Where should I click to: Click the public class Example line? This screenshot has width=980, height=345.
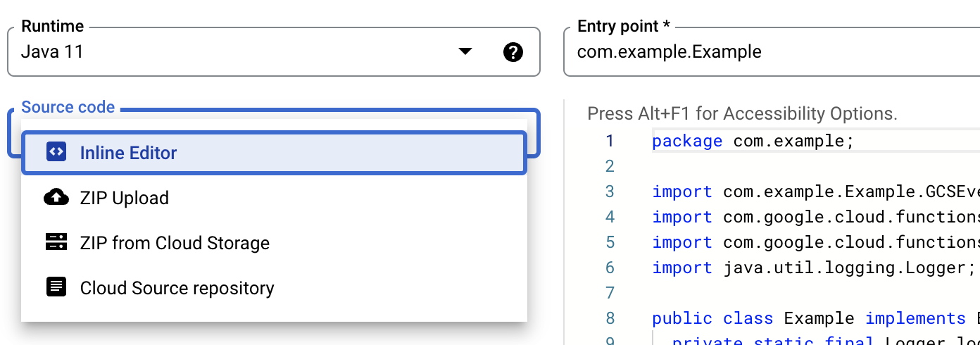(x=810, y=318)
